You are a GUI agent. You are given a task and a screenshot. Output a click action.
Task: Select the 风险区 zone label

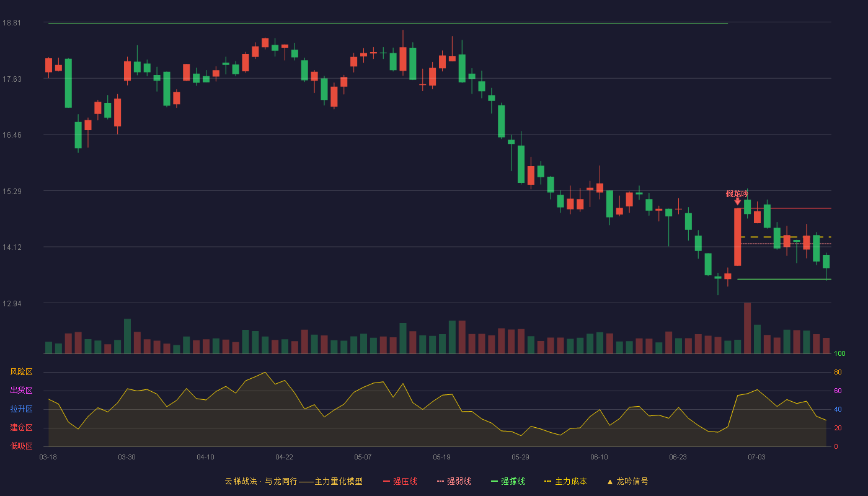point(21,372)
